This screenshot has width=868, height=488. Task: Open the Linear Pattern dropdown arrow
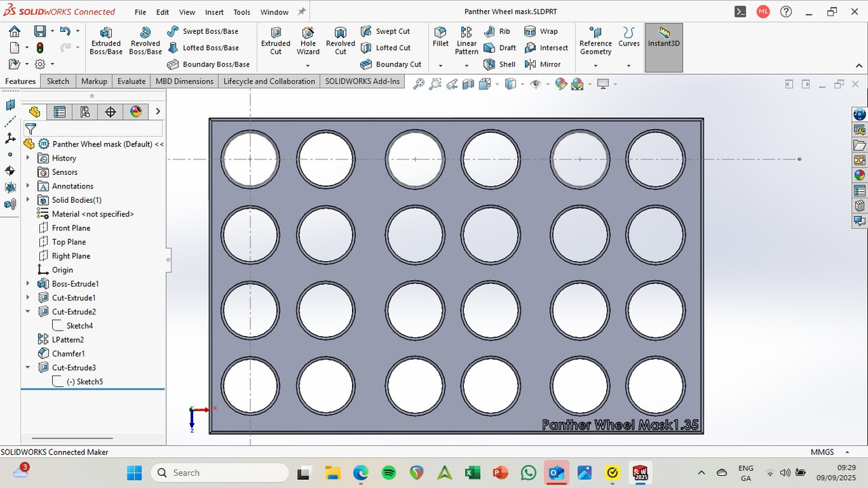coord(467,66)
